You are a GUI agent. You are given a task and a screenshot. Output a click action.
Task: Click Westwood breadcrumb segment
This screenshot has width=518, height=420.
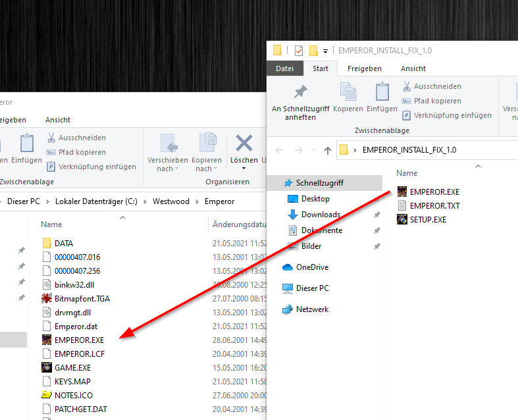[170, 201]
